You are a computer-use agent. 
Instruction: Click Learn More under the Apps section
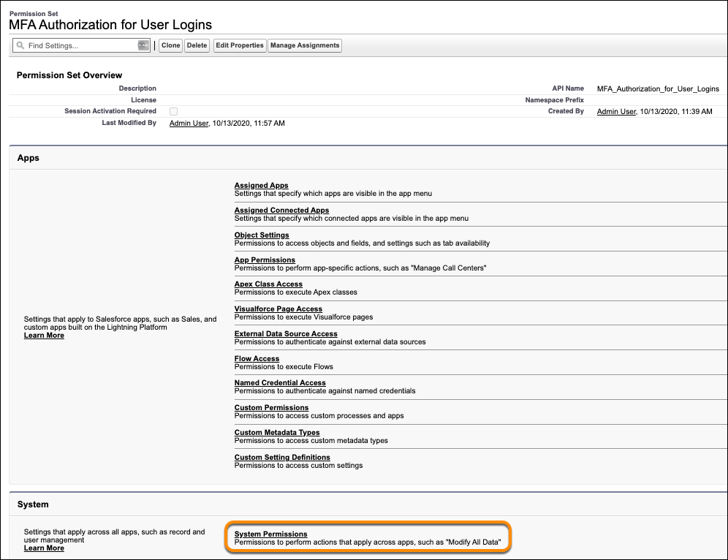click(x=44, y=335)
